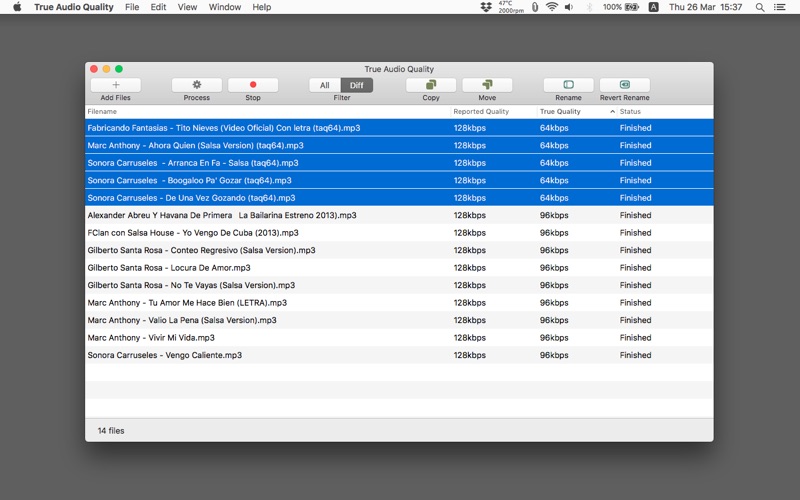Open the Window menu
This screenshot has height=500, width=800.
(224, 7)
